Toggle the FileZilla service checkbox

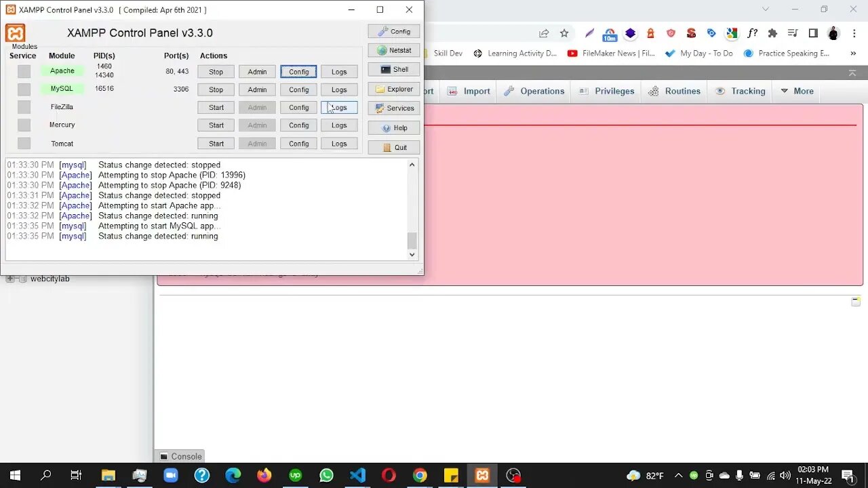click(24, 107)
